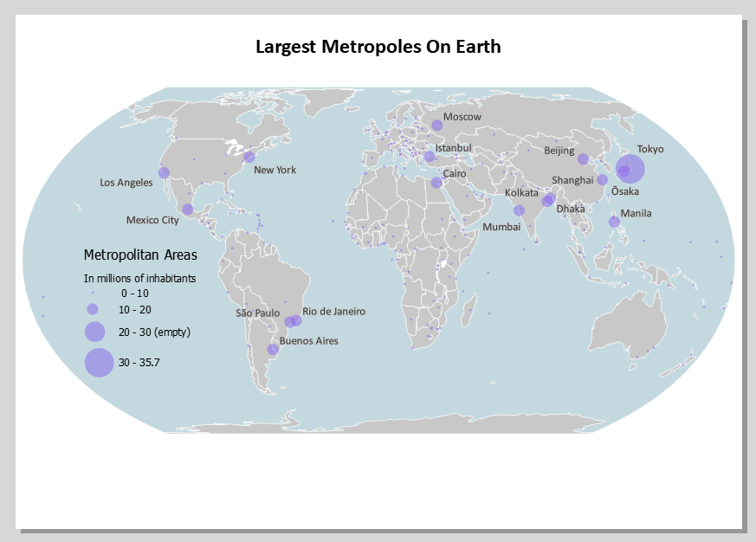Click the purple circle marker at Buenos Aires
756x542 pixels.
coord(273,349)
